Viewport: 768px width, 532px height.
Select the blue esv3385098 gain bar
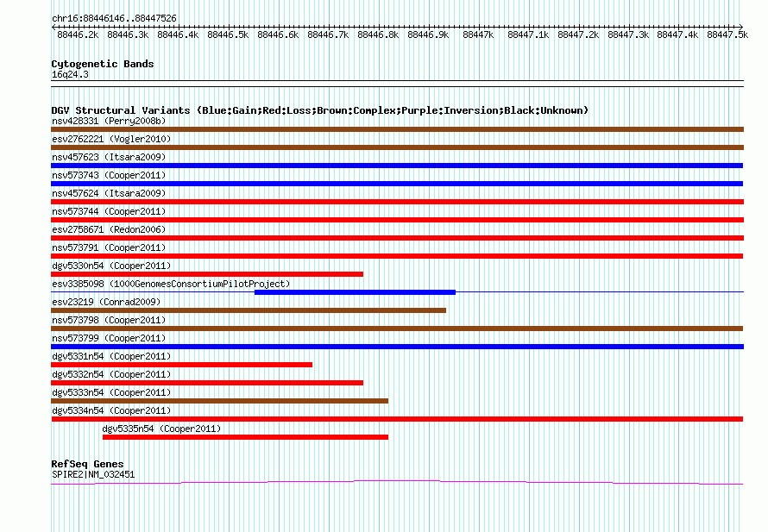click(x=356, y=292)
